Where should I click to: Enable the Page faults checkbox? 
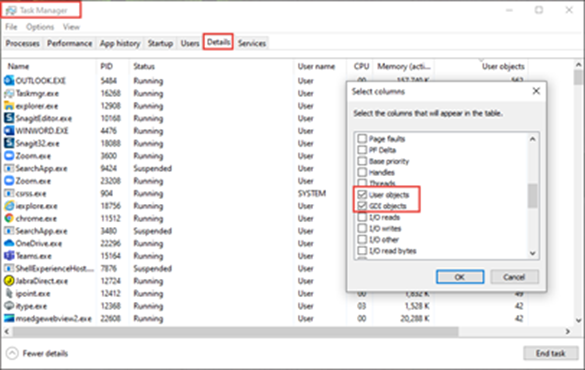pos(362,139)
